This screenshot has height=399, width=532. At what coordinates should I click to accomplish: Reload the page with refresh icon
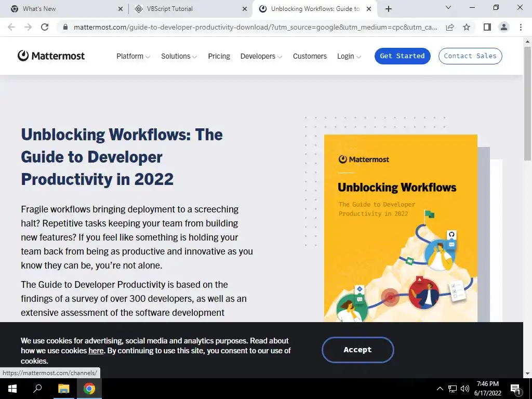point(45,27)
